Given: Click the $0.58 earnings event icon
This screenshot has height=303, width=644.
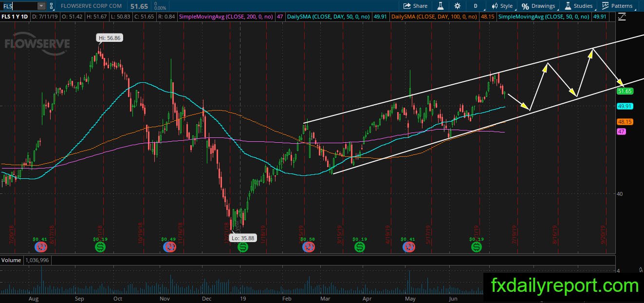Looking at the screenshot, I should tap(308, 247).
